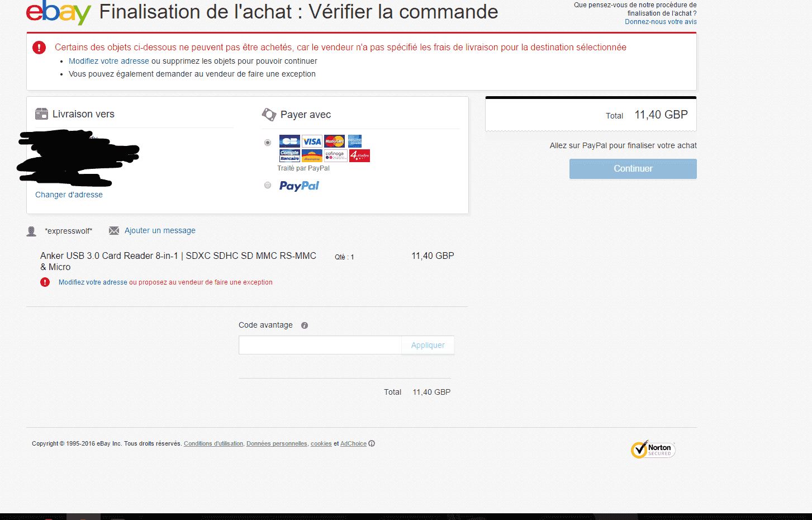This screenshot has height=520, width=812.
Task: Choose the Cofinoga card logo
Action: pyautogui.click(x=335, y=155)
